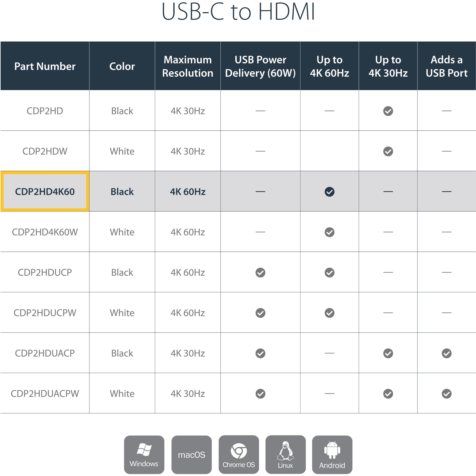
Task: Click the Chrome OS icon
Action: click(239, 455)
